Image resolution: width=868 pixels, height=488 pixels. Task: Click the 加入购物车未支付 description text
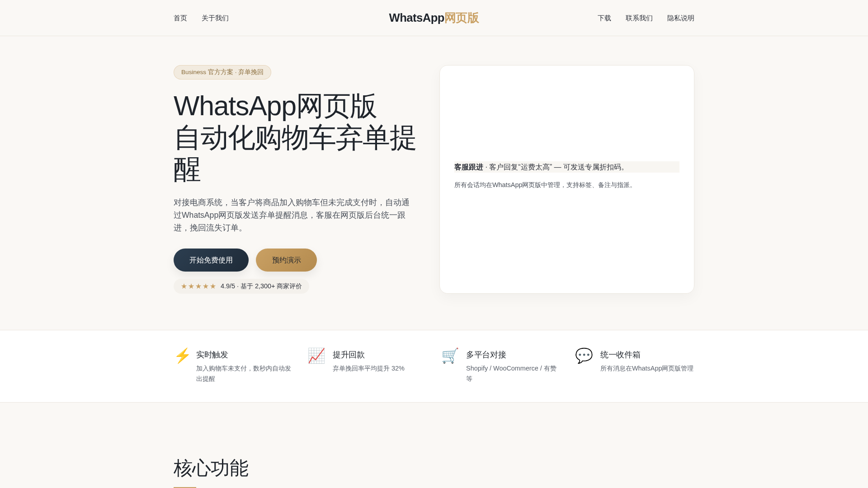tap(244, 374)
